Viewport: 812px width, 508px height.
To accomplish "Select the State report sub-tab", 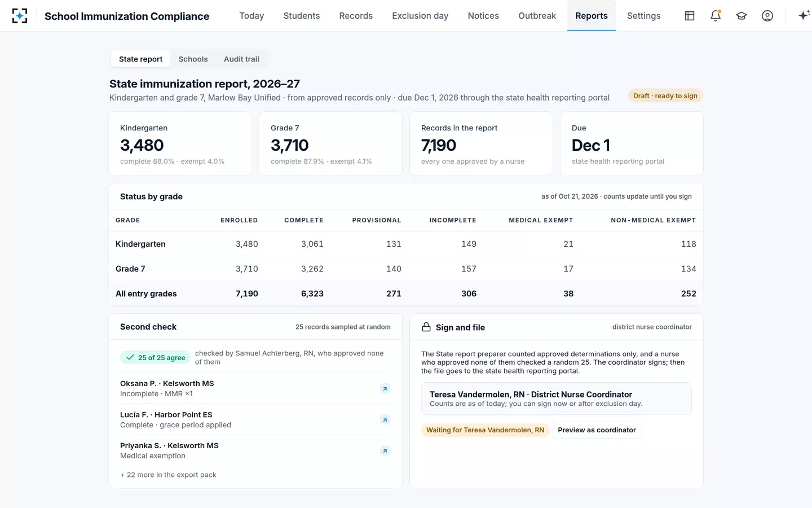I will tap(140, 59).
